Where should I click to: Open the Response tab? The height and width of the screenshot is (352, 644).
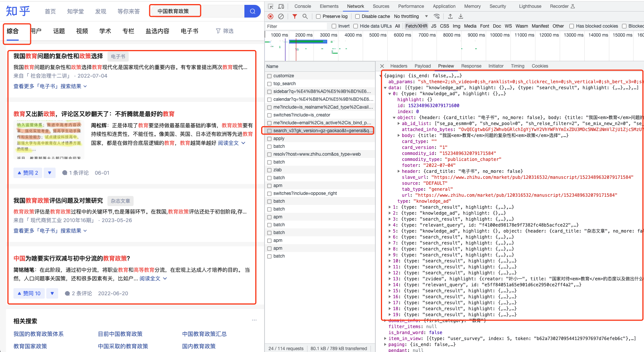471,66
